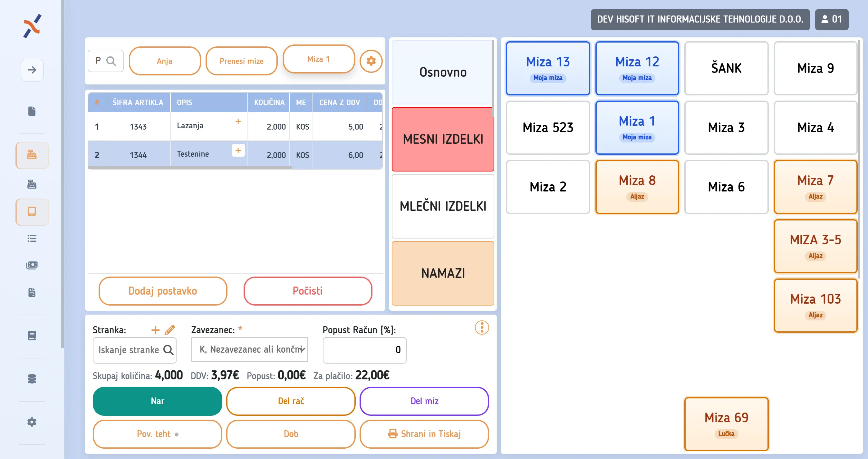Click the Iskanje stranke search field
The height and width of the screenshot is (459, 868).
pyautogui.click(x=134, y=350)
